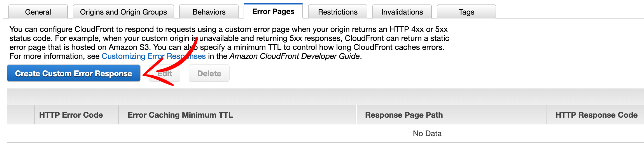Click the No Data table row

click(x=325, y=133)
